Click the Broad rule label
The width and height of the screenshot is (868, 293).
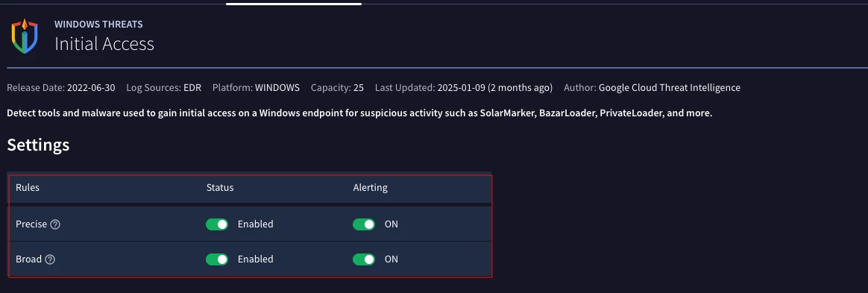29,259
